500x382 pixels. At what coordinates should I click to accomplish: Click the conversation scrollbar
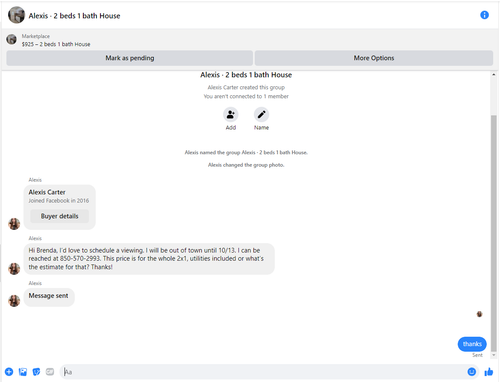(494, 233)
